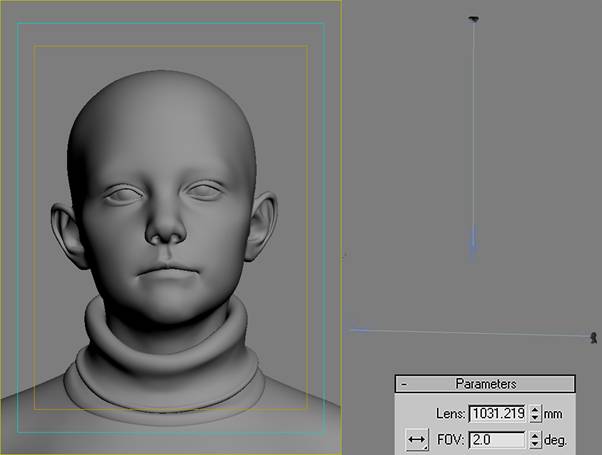Screen dimensions: 602x455
Task: Select the camera icon at right viewport edge
Action: click(x=594, y=338)
